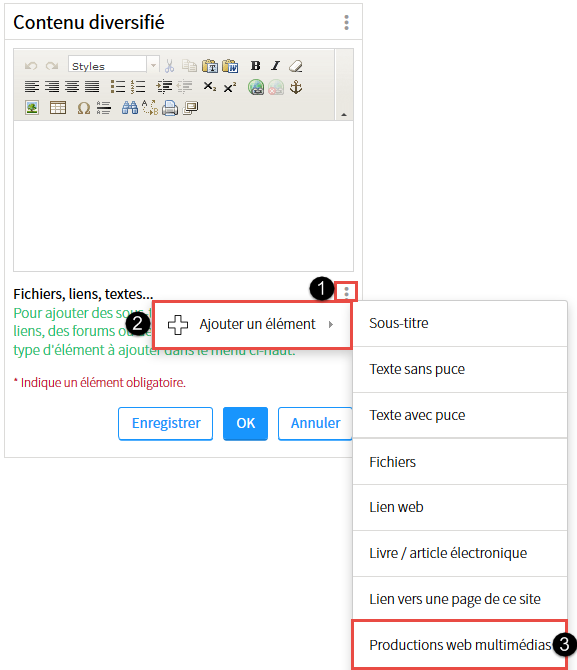Open the Styles dropdown
Viewport: 577px width, 670px height.
(114, 66)
